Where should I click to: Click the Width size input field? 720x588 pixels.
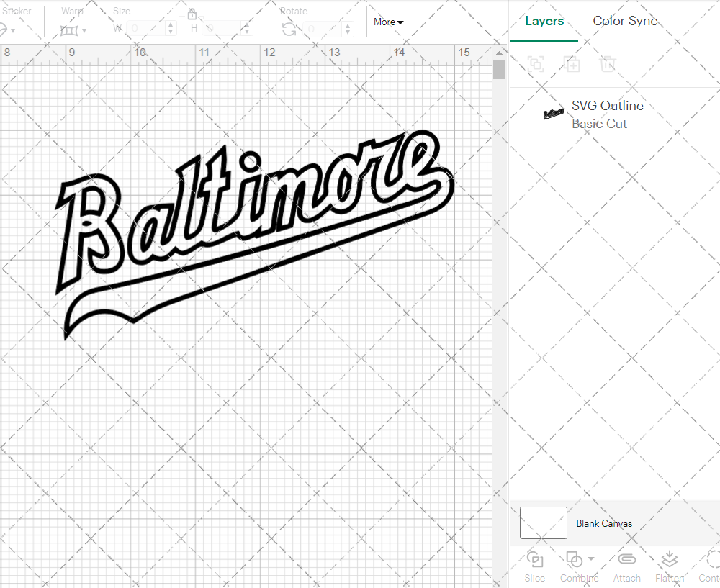(x=148, y=29)
